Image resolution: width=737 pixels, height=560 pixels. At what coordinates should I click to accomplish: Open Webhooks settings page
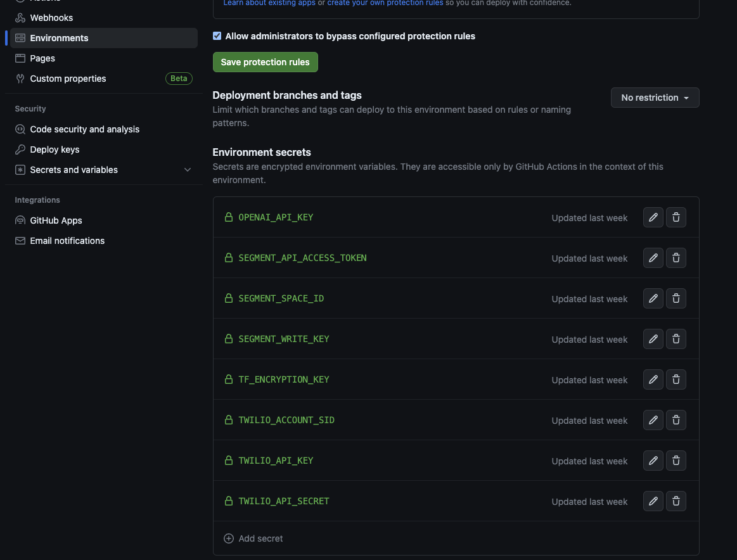tap(51, 18)
